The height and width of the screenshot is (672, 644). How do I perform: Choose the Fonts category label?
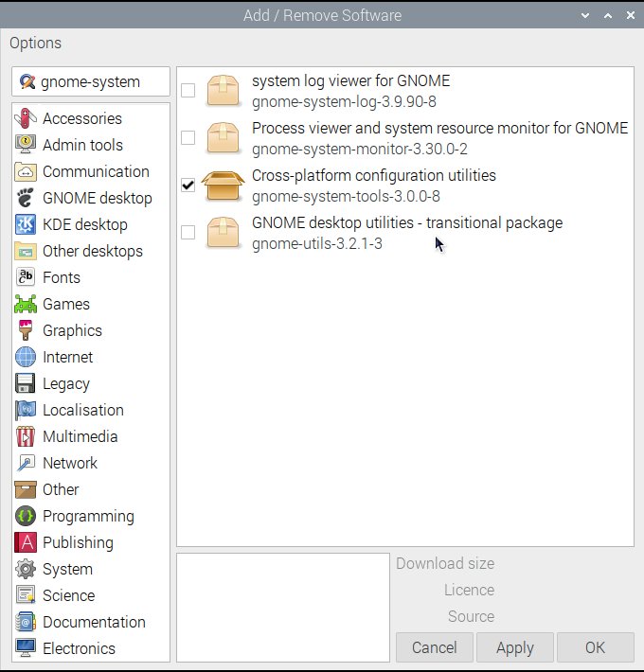coord(62,277)
